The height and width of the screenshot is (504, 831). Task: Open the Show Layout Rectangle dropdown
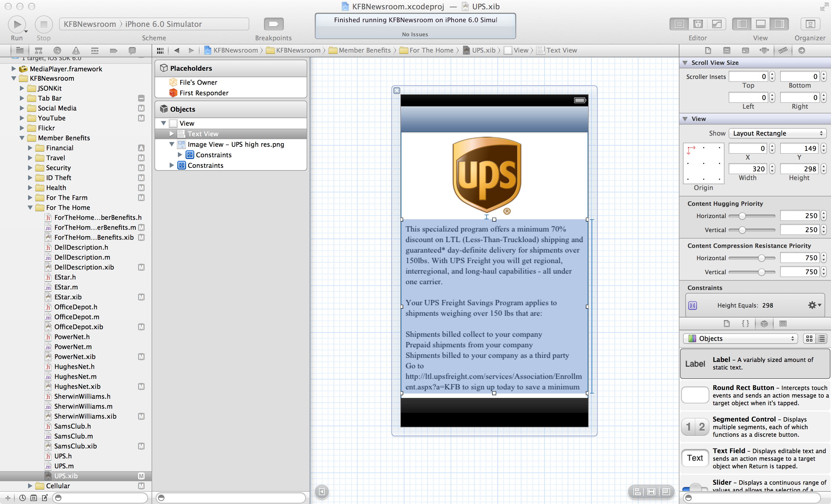(777, 133)
